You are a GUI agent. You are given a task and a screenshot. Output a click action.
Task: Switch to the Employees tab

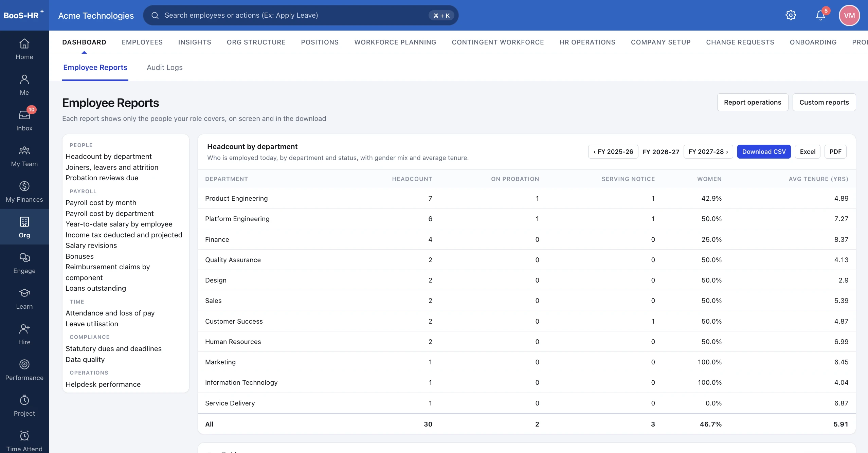click(x=142, y=42)
